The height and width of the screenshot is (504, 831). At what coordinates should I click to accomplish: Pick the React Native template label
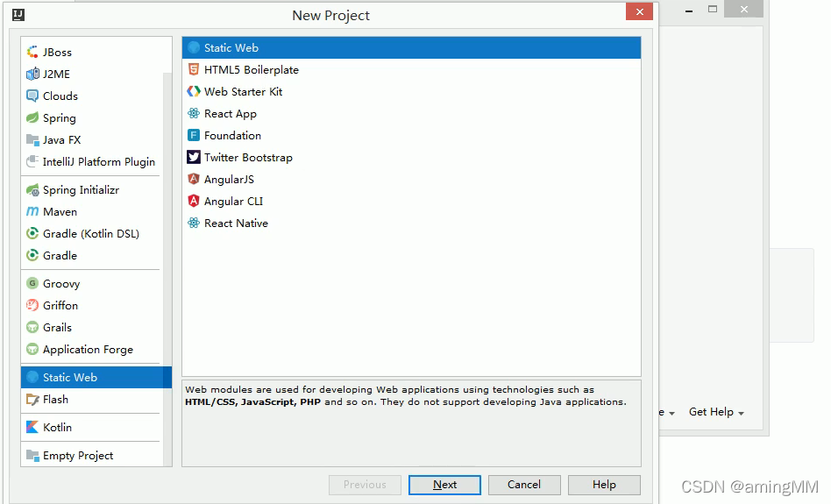[236, 224]
